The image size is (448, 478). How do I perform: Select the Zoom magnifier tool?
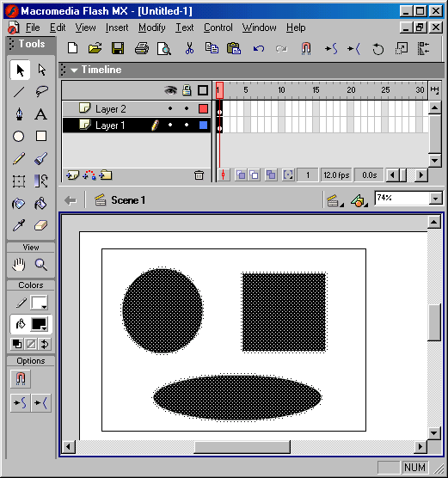41,264
